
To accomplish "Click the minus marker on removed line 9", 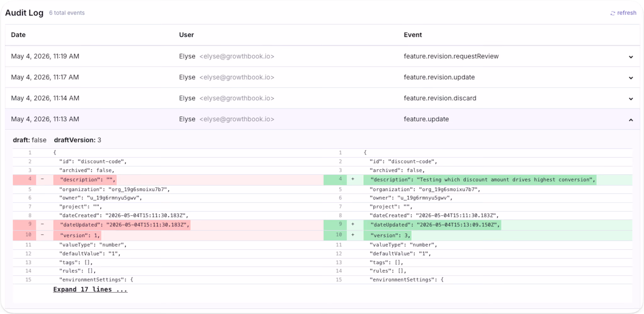I will (42, 224).
